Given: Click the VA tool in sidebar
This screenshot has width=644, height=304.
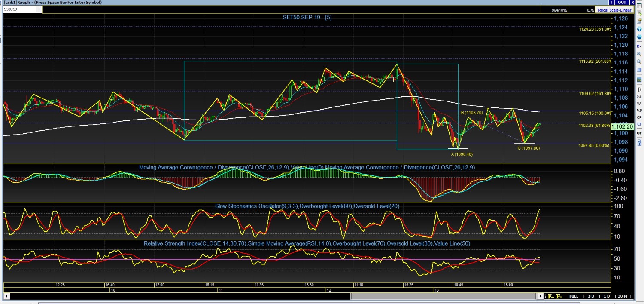Looking at the screenshot, I should [x=639, y=104].
